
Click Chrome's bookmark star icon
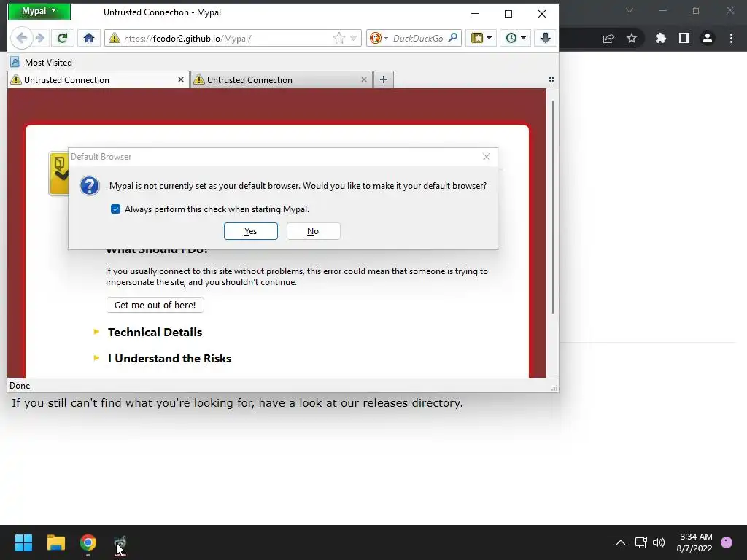point(632,38)
